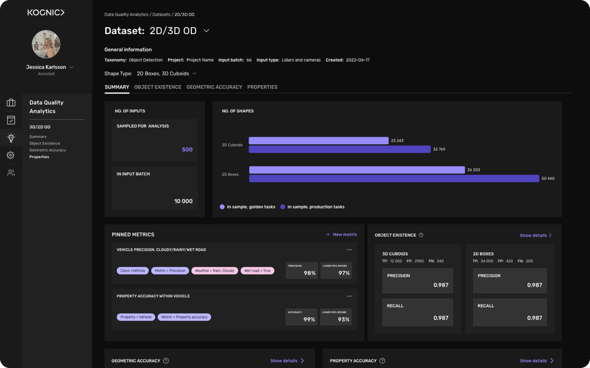The image size is (590, 368).
Task: Open options menu for Property Accuracy metric
Action: 349,297
